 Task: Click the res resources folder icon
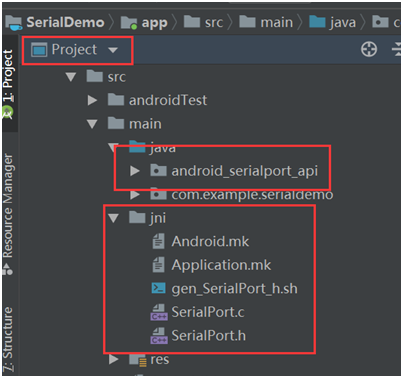138,360
